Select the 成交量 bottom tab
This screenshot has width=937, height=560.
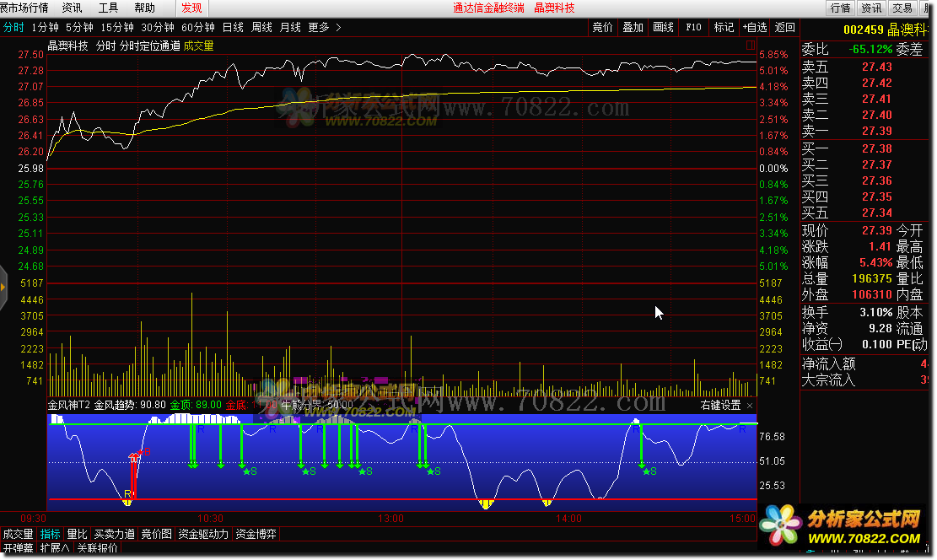[18, 535]
